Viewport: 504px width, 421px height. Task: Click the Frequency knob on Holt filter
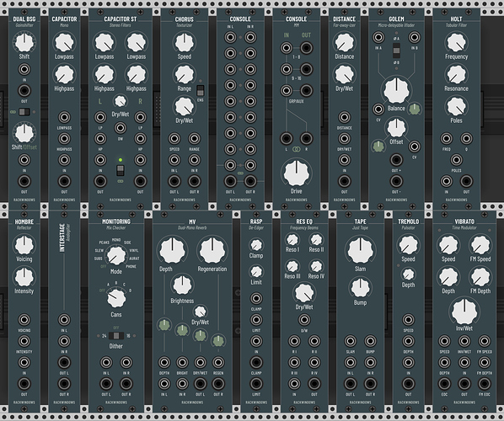tap(456, 42)
